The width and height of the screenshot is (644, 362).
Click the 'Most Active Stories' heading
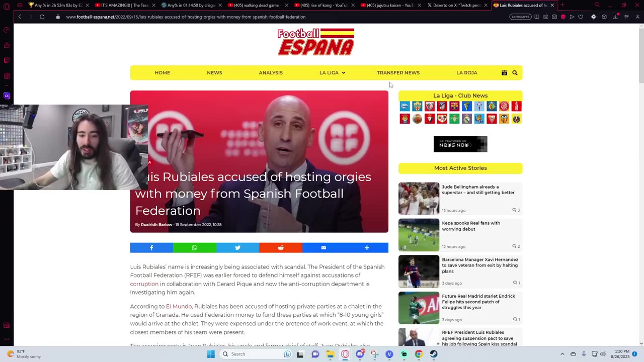click(460, 168)
